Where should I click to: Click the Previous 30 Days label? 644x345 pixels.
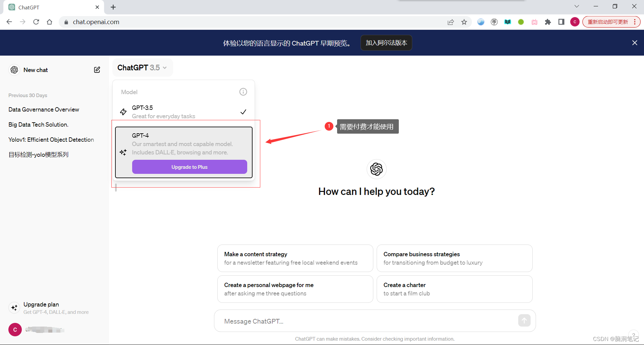click(28, 95)
